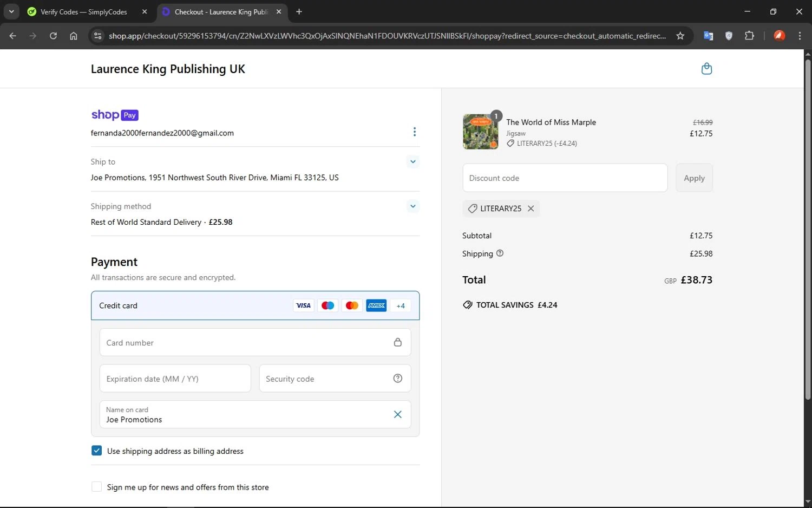Viewport: 812px width, 508px height.
Task: Click the account email address text
Action: click(x=162, y=133)
